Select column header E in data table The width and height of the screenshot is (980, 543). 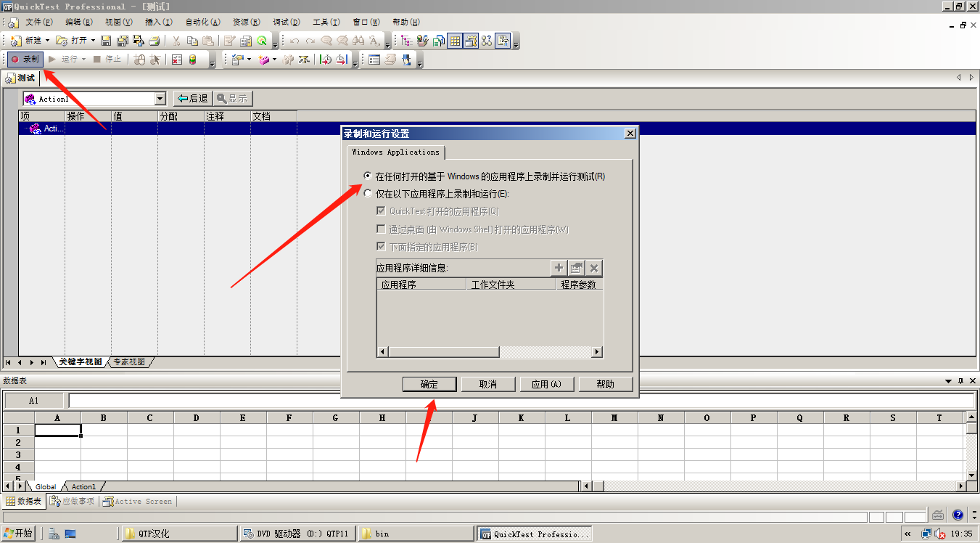242,417
